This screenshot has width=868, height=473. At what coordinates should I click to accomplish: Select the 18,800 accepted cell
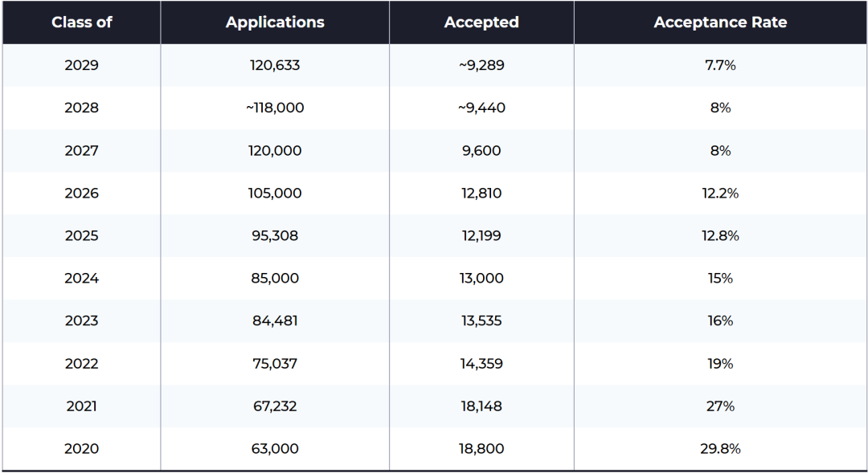click(481, 449)
